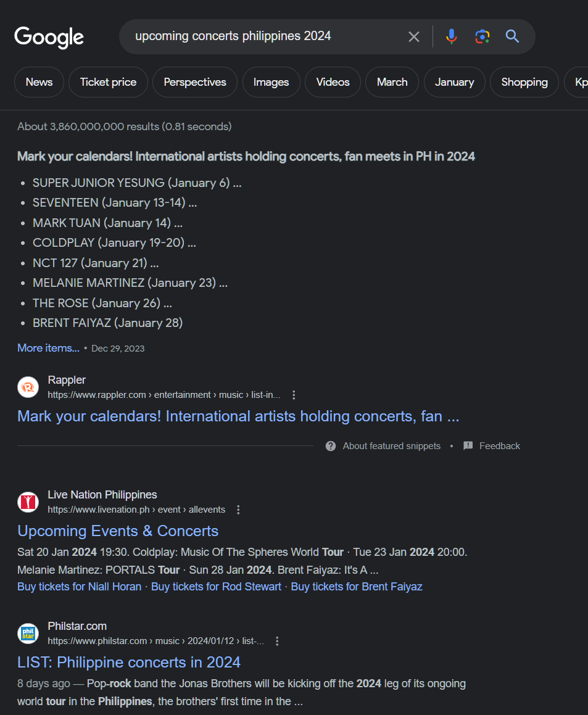Click the Rappler site favicon
This screenshot has width=588, height=715.
[x=28, y=387]
